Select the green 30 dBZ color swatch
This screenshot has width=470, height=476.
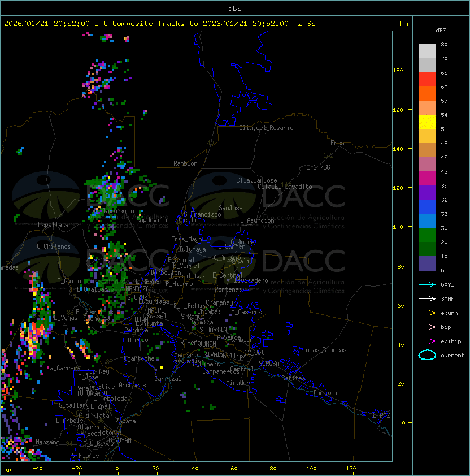tap(427, 235)
